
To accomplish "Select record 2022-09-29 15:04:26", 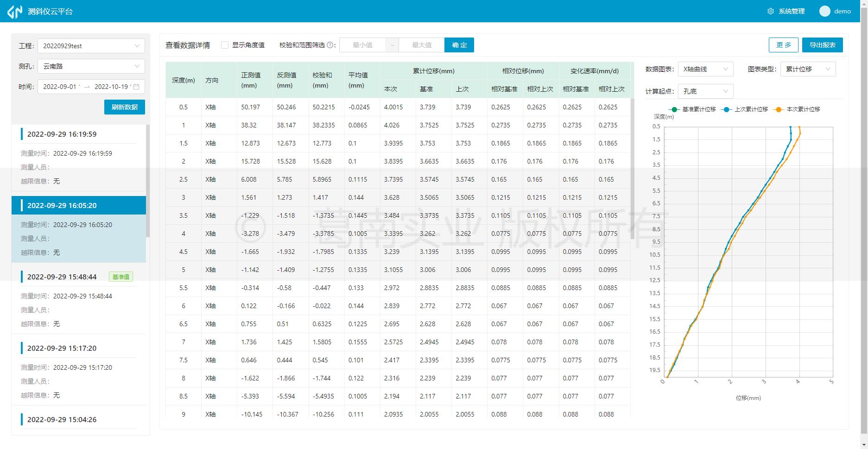I will point(62,420).
